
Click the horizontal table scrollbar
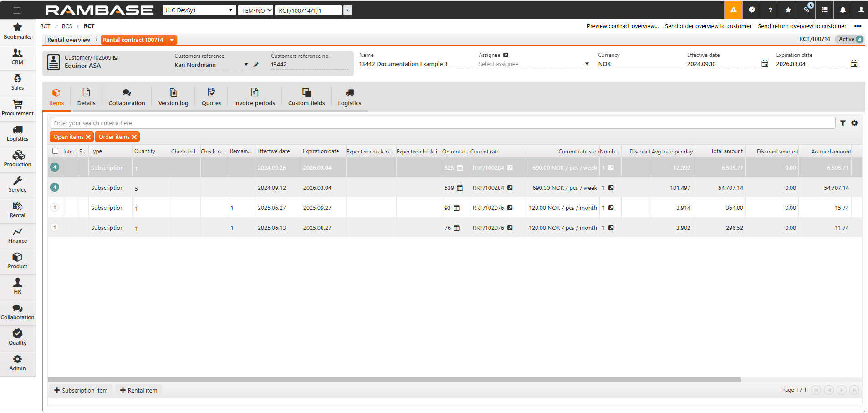394,380
